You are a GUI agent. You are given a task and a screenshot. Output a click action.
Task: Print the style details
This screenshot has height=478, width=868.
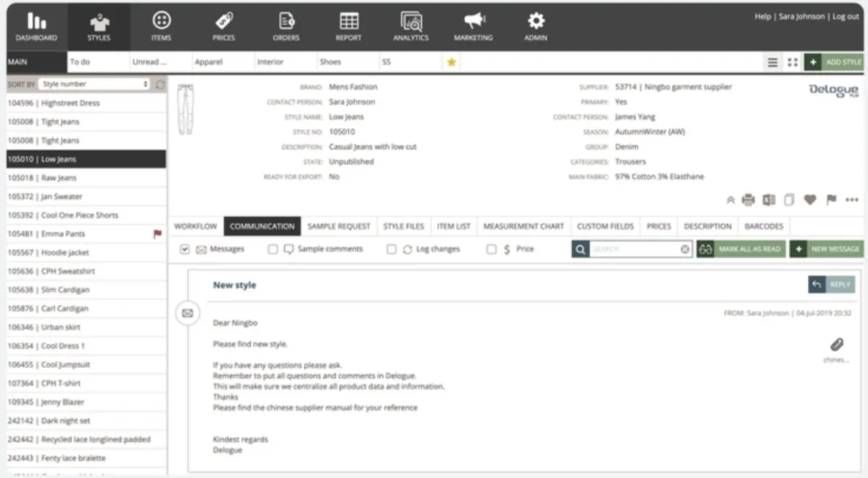coord(748,200)
